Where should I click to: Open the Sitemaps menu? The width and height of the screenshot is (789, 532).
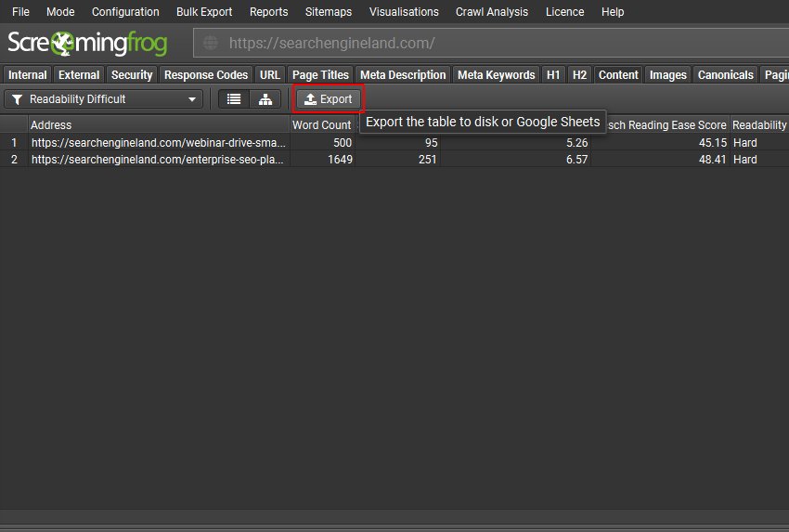[x=329, y=11]
